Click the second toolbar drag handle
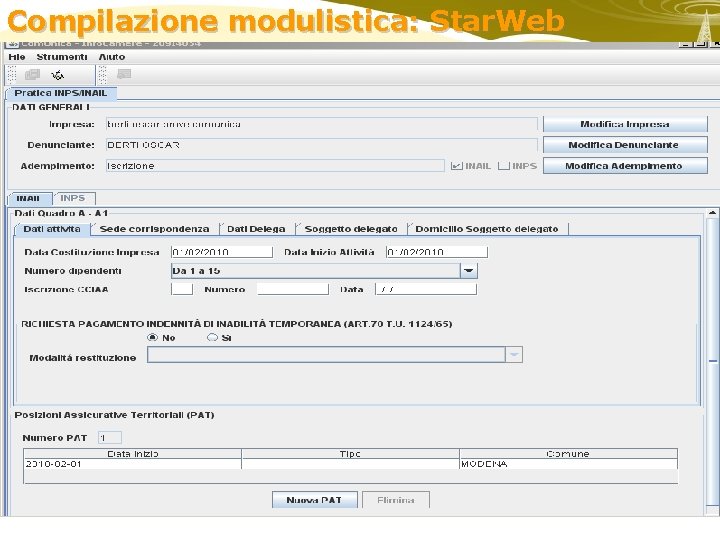The width and height of the screenshot is (720, 540). tap(102, 74)
